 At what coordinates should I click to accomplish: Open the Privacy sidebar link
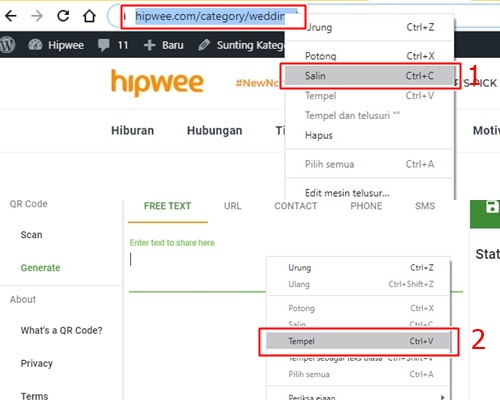tap(37, 363)
